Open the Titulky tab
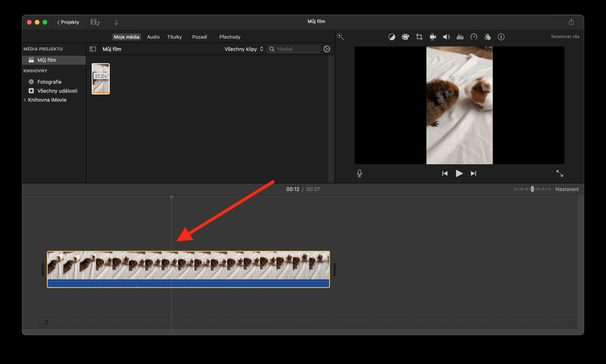 174,37
